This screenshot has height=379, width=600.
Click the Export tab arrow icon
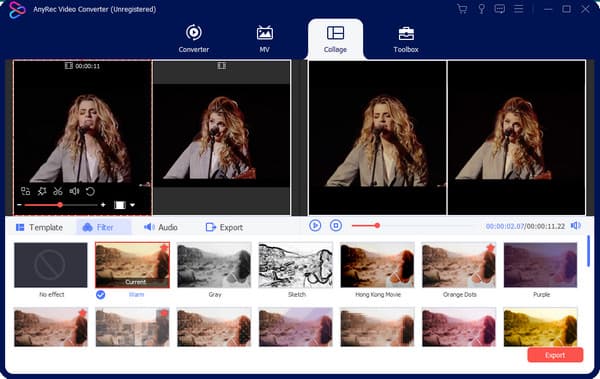pyautogui.click(x=210, y=227)
